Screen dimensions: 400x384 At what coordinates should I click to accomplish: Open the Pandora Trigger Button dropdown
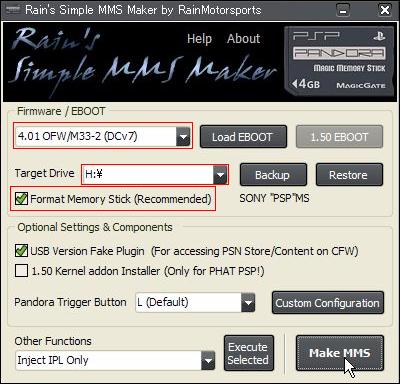point(195,303)
